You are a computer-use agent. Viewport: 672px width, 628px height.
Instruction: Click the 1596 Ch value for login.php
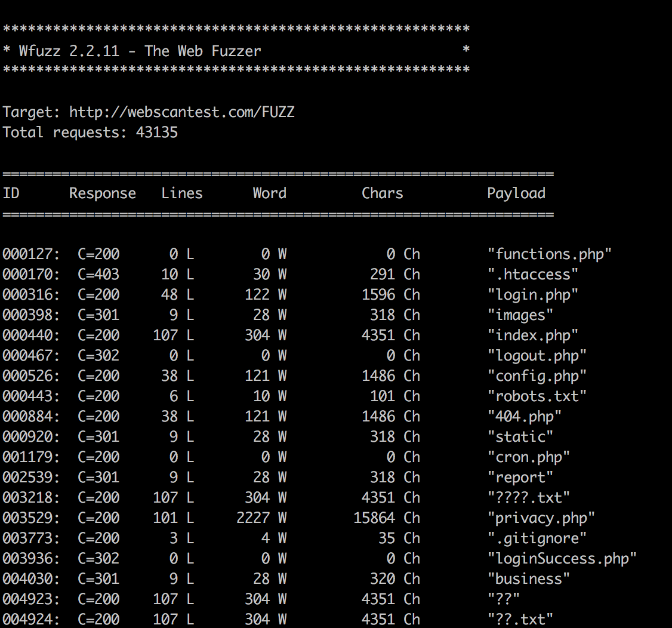point(391,295)
